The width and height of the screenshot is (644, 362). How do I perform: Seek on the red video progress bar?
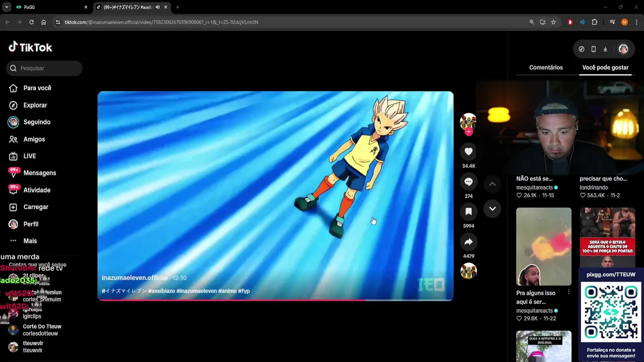click(275, 300)
